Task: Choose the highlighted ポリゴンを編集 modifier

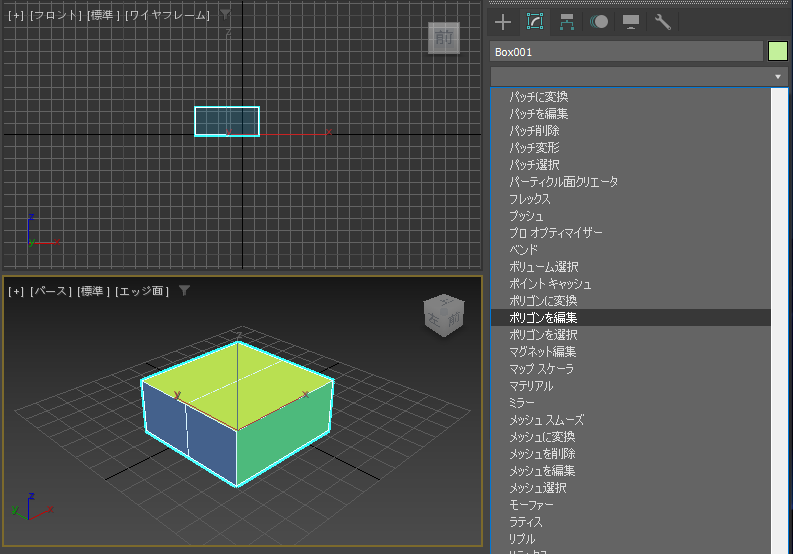Action: pyautogui.click(x=631, y=318)
